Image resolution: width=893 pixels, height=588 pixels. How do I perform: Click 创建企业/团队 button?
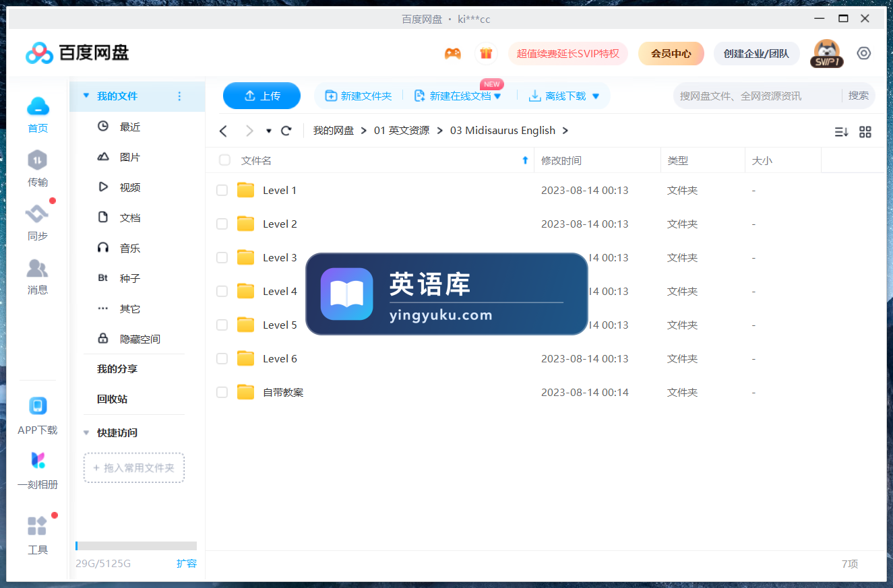(x=756, y=53)
